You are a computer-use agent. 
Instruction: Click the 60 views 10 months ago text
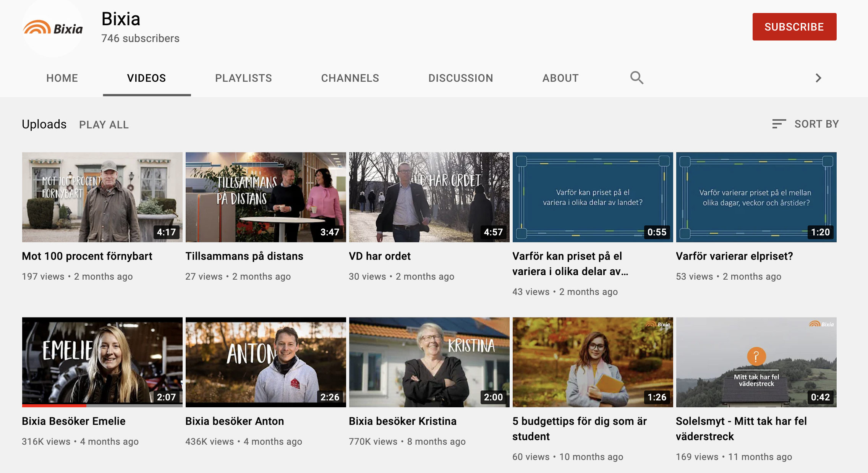[x=568, y=457]
